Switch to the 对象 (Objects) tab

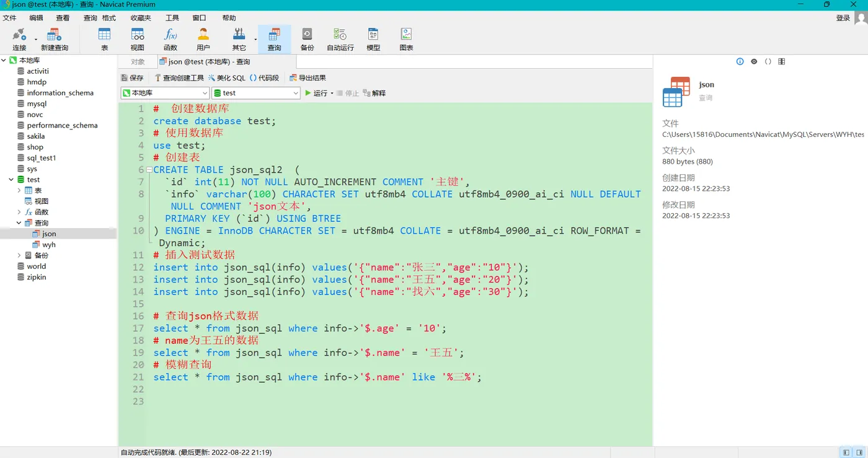click(x=138, y=61)
